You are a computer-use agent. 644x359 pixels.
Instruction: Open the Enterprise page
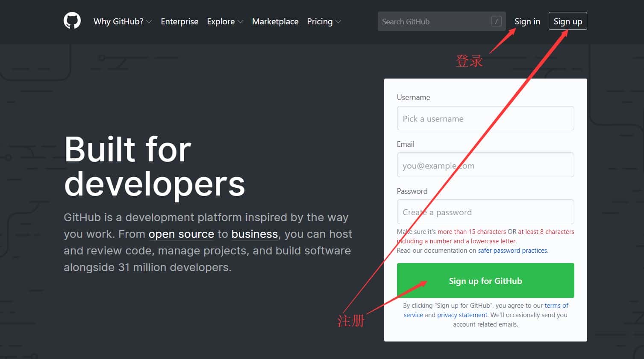(x=179, y=21)
